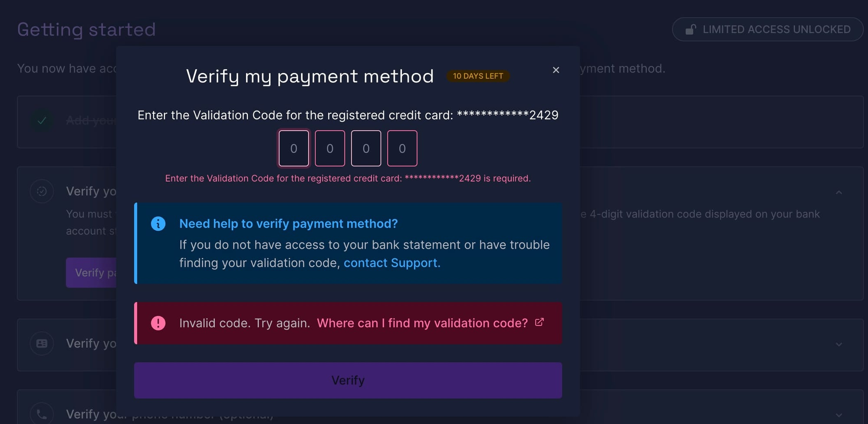Click the blue info icon in help box
Viewport: 868px width, 424px height.
point(158,224)
